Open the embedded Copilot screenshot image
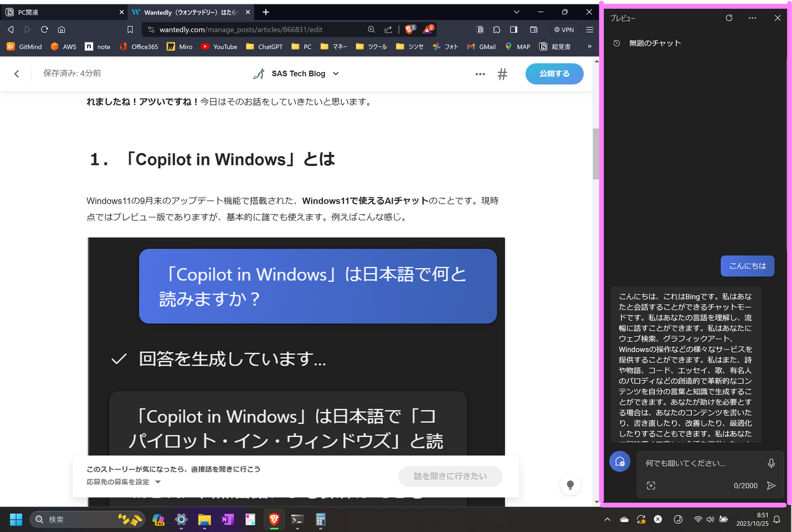Viewport: 792px width, 532px height. pos(296,372)
